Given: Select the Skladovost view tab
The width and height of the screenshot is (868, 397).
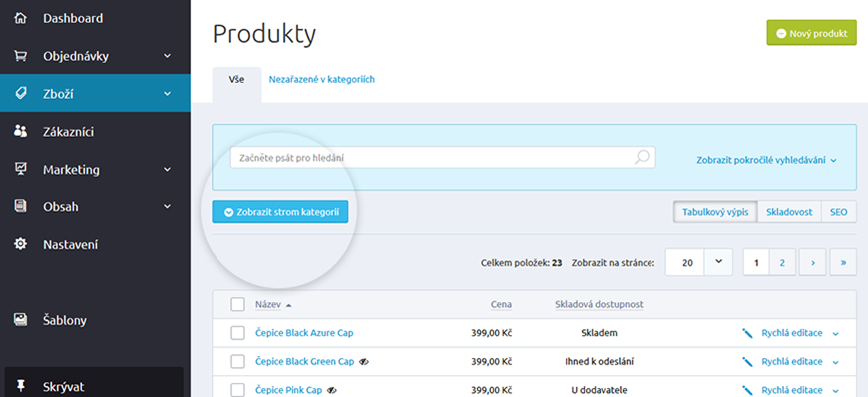Looking at the screenshot, I should pyautogui.click(x=789, y=212).
